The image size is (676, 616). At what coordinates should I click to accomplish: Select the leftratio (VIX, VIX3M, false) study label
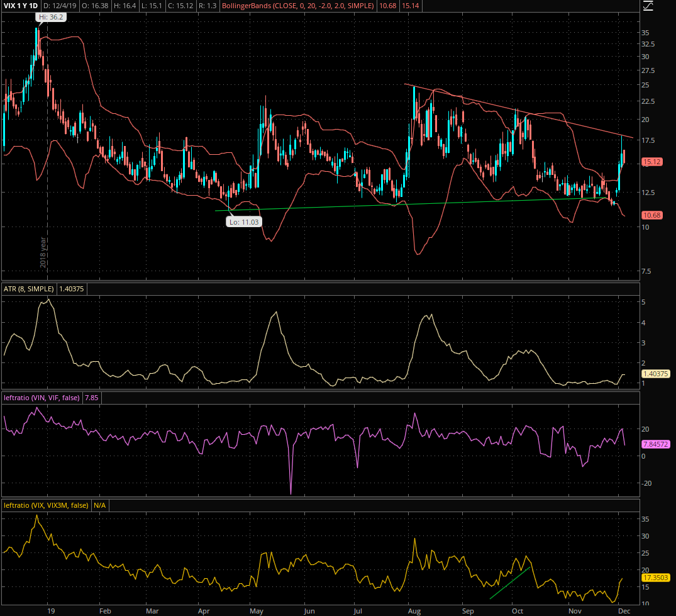coord(45,505)
